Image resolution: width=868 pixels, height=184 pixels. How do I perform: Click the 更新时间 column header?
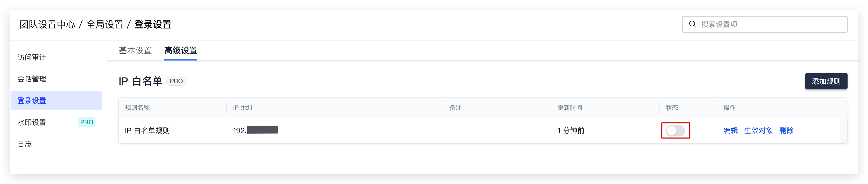(570, 108)
